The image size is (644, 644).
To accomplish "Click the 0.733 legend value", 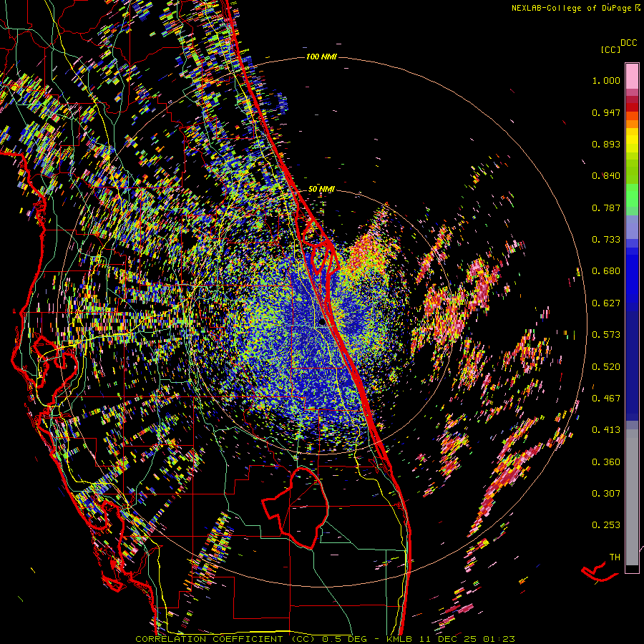I will tap(606, 240).
